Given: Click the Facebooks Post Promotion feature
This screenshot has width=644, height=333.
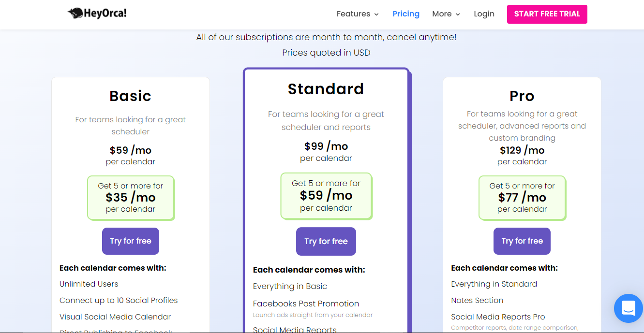Looking at the screenshot, I should click(x=306, y=304).
